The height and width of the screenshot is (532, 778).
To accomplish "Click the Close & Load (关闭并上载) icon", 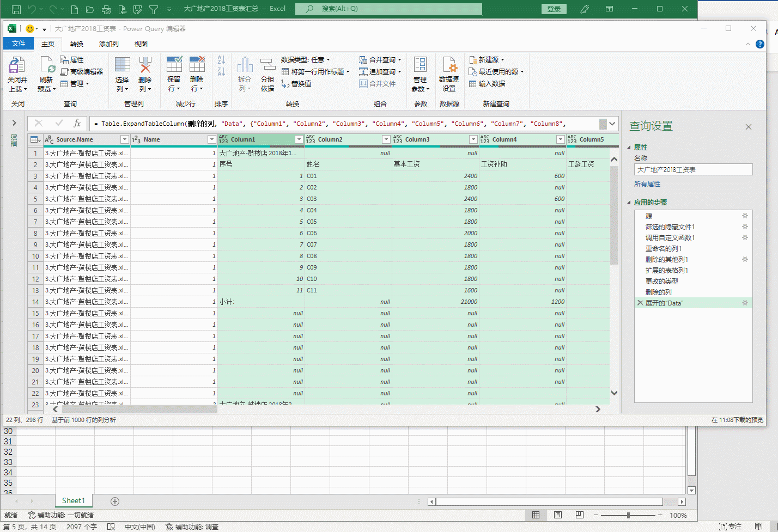I will tap(17, 65).
